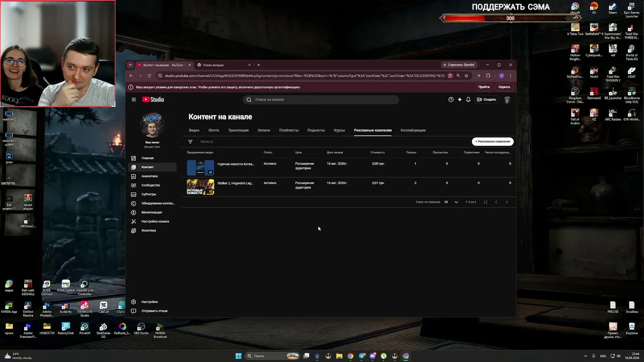
Task: Click the Chrome zoom magnifier icon
Action: (x=458, y=76)
